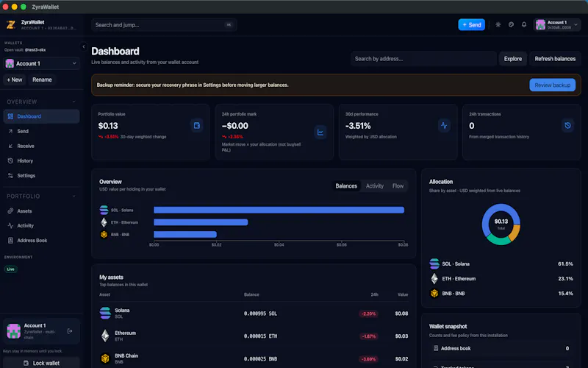
Task: Click the 23.1% Ethereum allocation value
Action: pyautogui.click(x=565, y=279)
